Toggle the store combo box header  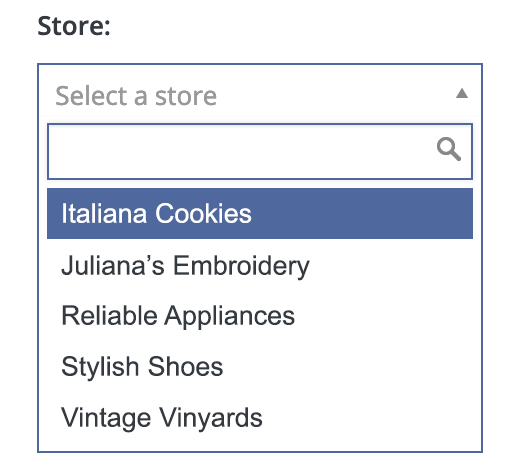260,94
